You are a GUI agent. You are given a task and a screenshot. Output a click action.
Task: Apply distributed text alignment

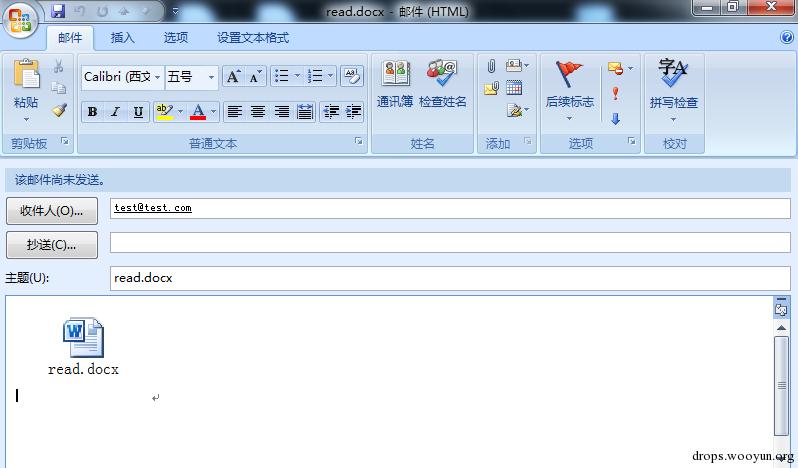click(305, 111)
